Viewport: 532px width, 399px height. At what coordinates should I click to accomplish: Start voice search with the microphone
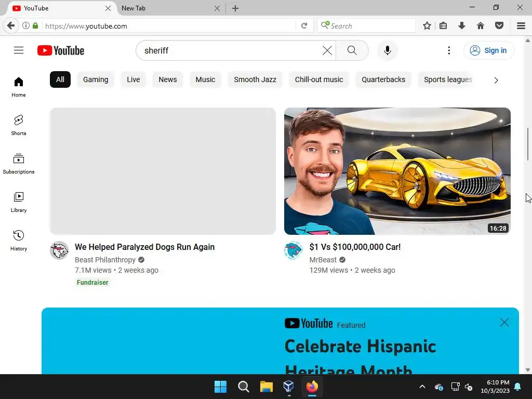[388, 50]
